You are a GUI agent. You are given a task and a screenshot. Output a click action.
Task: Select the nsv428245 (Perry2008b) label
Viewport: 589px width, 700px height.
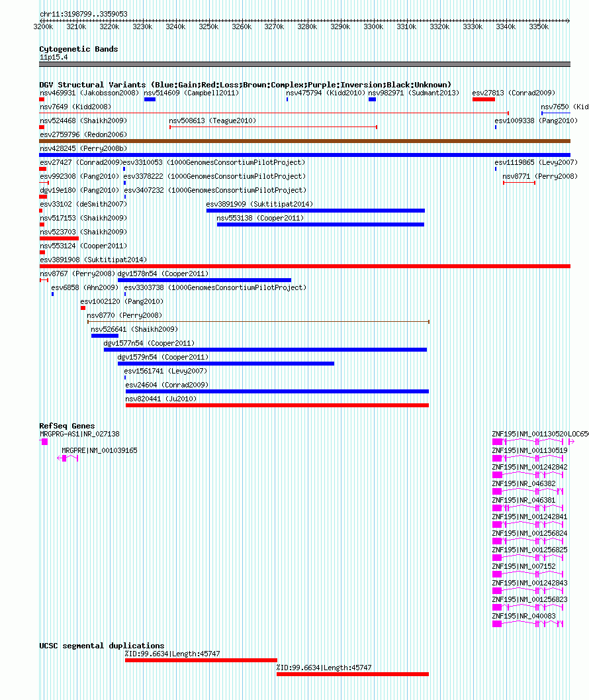pyautogui.click(x=83, y=148)
